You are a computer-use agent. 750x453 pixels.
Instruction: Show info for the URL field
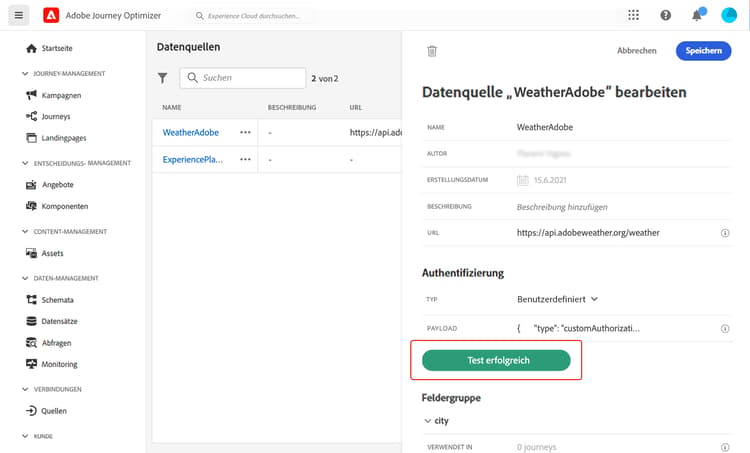coord(725,233)
